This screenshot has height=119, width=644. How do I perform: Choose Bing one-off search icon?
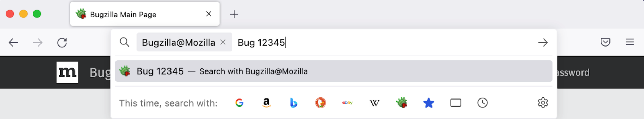[293, 103]
